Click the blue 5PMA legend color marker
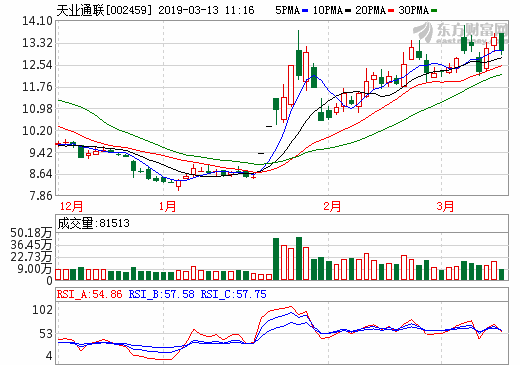The image size is (520, 365). point(305,11)
